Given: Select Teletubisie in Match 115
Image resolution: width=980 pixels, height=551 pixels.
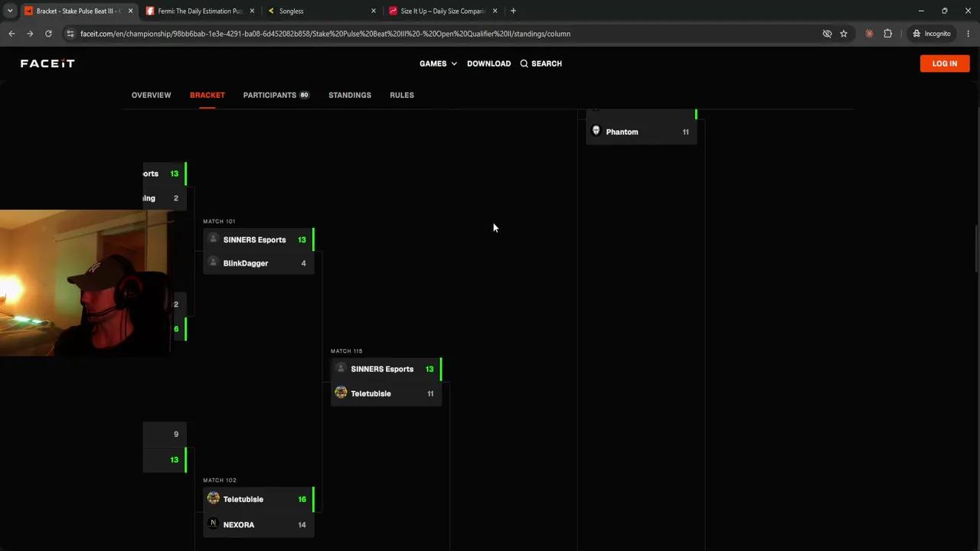Looking at the screenshot, I should point(387,393).
